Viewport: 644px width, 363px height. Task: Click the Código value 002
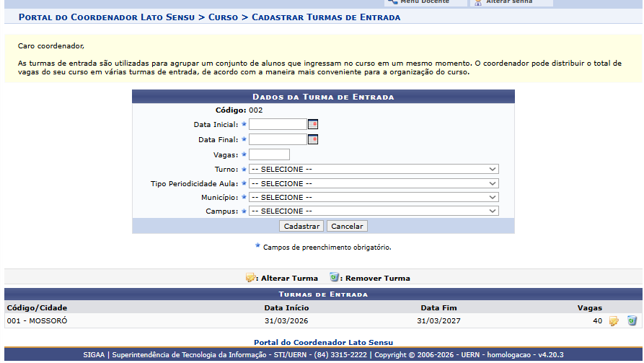click(255, 110)
